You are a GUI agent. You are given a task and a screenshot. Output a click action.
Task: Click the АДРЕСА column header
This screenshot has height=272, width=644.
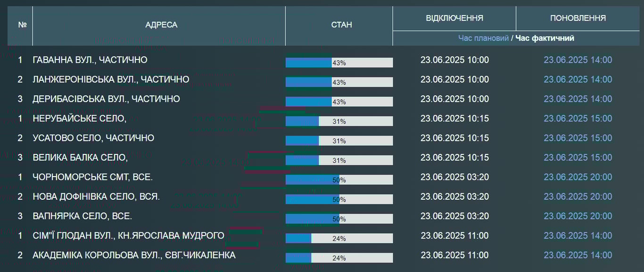[161, 25]
